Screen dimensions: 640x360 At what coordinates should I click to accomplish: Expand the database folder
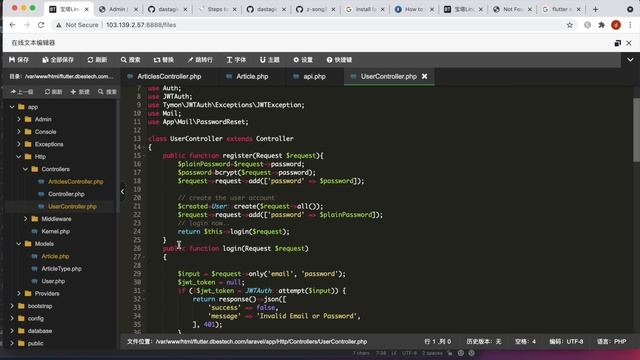pyautogui.click(x=12, y=331)
